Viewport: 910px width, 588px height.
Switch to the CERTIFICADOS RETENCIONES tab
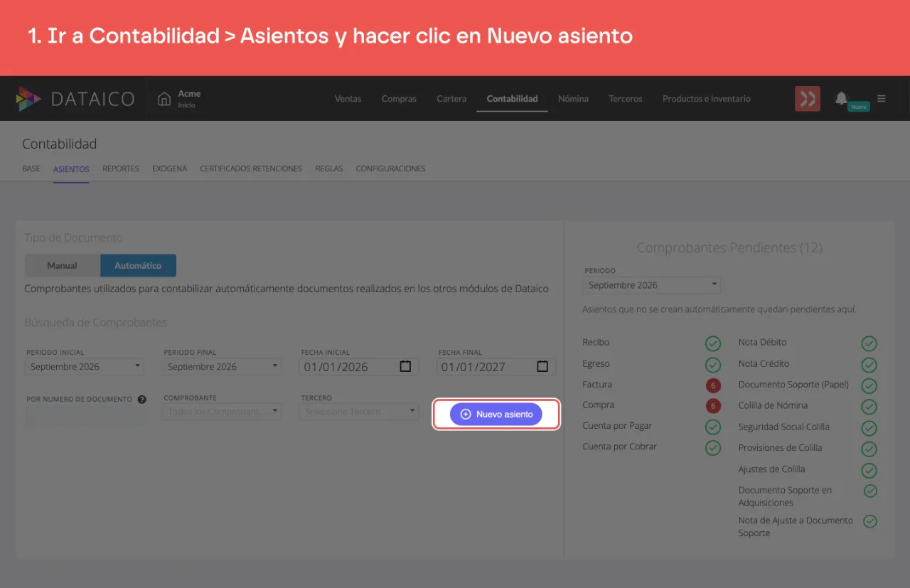coord(251,169)
